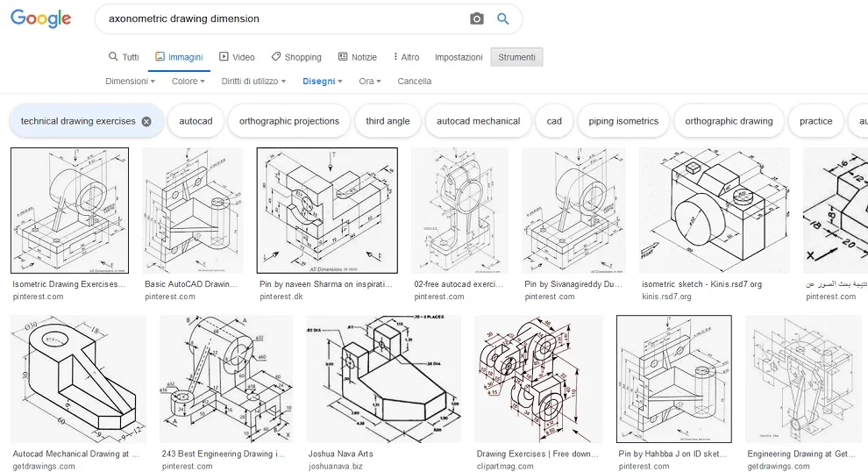This screenshot has width=868, height=472.
Task: Click the Cancella link to clear filters
Action: [x=414, y=81]
